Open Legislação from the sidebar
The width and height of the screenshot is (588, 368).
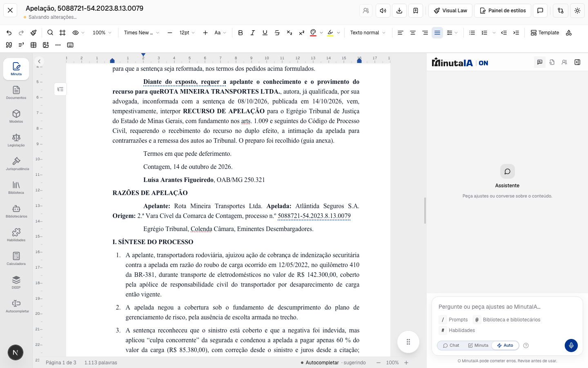click(16, 140)
